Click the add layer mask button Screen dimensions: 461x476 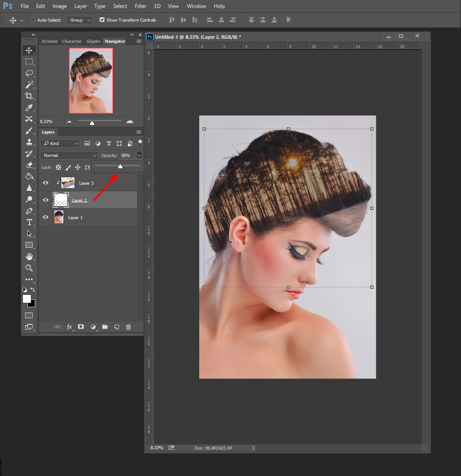[x=81, y=327]
